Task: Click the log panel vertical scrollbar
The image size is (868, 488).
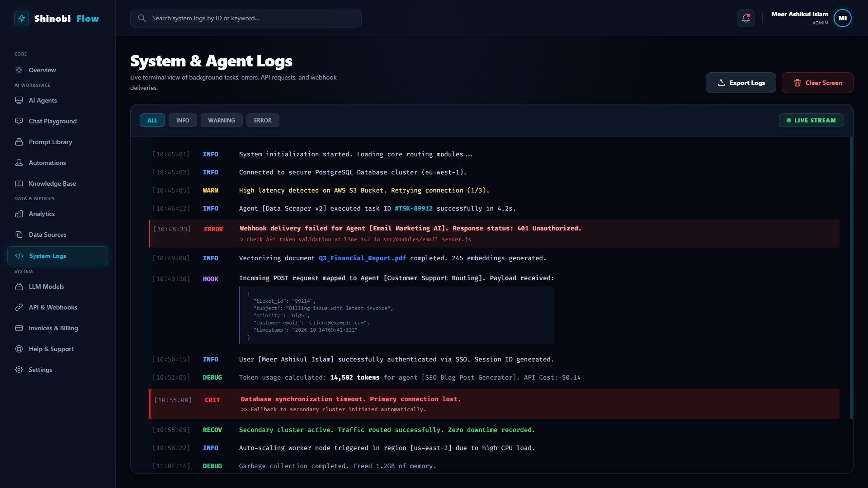Action: [851, 278]
